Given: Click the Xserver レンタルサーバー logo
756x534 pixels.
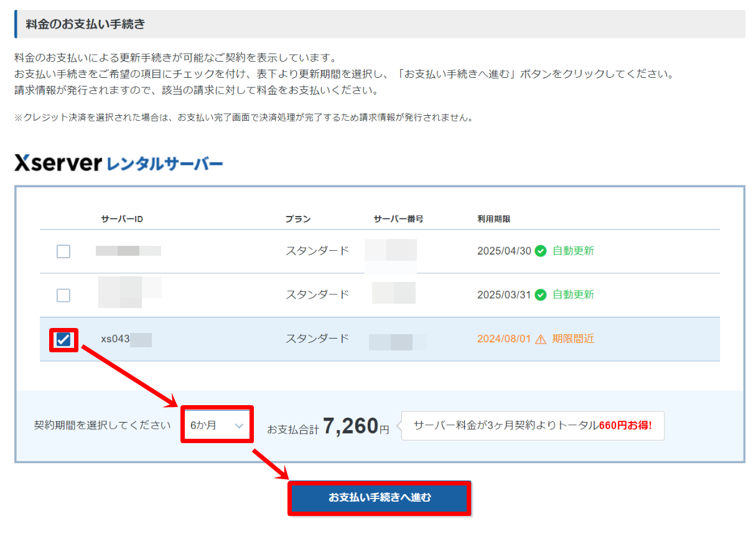Looking at the screenshot, I should tap(118, 161).
